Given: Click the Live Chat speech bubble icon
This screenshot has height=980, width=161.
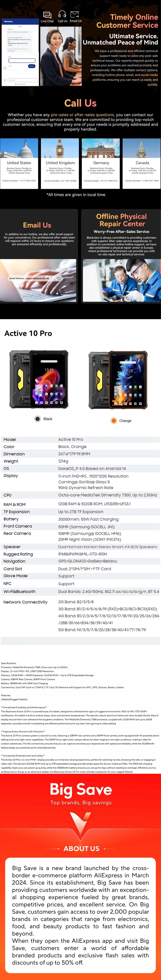Looking at the screenshot, I should coord(47,15).
